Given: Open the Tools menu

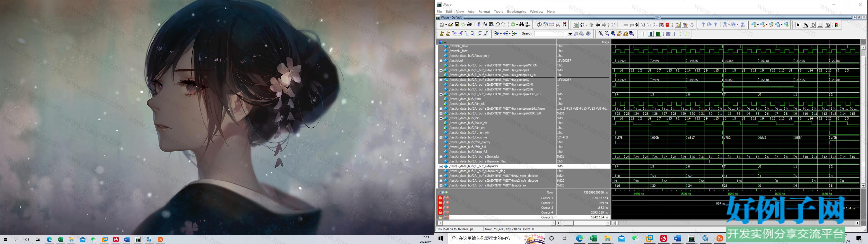Looking at the screenshot, I should pyautogui.click(x=498, y=12).
